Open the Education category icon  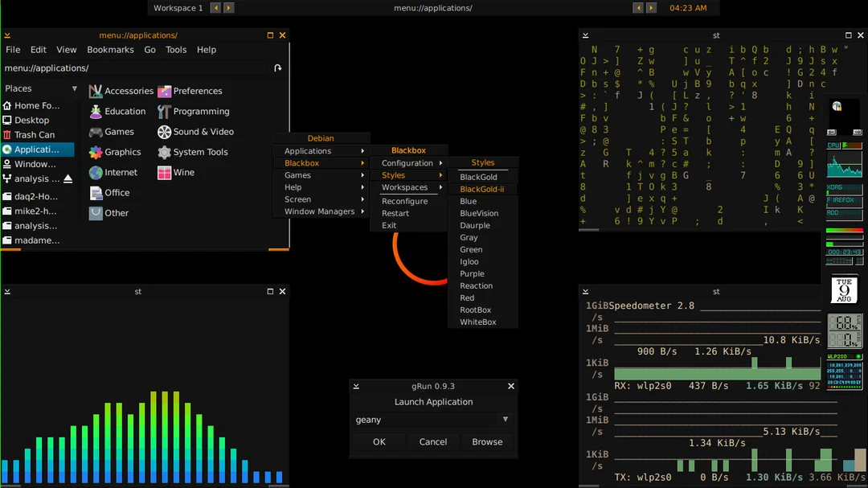point(96,112)
